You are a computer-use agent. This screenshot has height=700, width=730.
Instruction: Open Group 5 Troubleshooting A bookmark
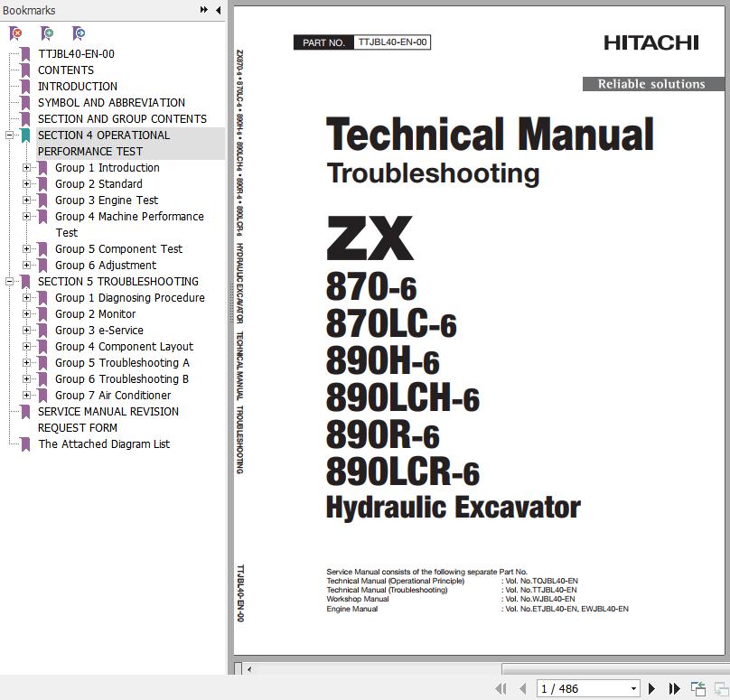(x=123, y=363)
